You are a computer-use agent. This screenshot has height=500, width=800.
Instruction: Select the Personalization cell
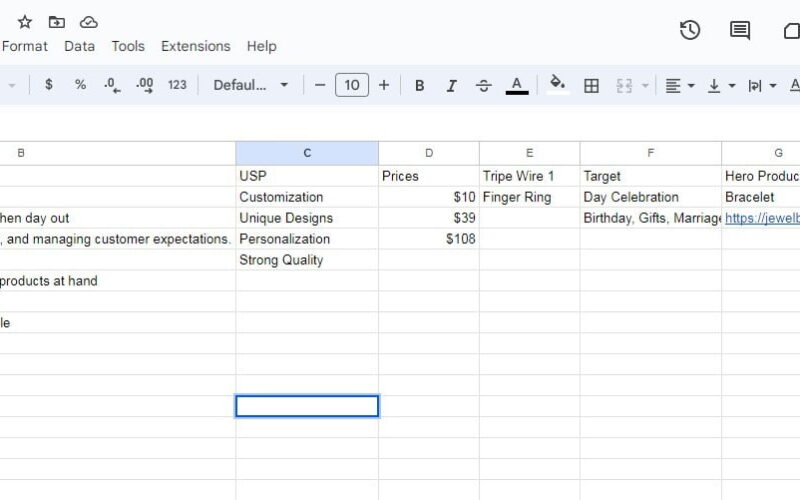tap(307, 239)
